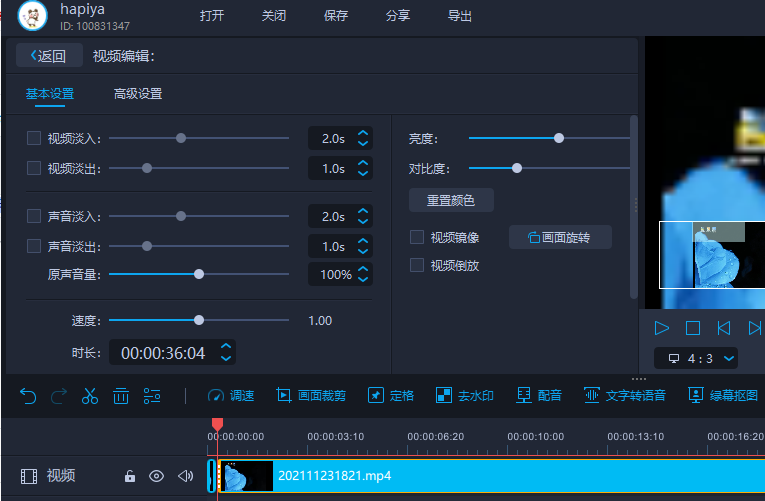This screenshot has width=765, height=501.
Task: Click the 保存 save menu item
Action: (336, 16)
